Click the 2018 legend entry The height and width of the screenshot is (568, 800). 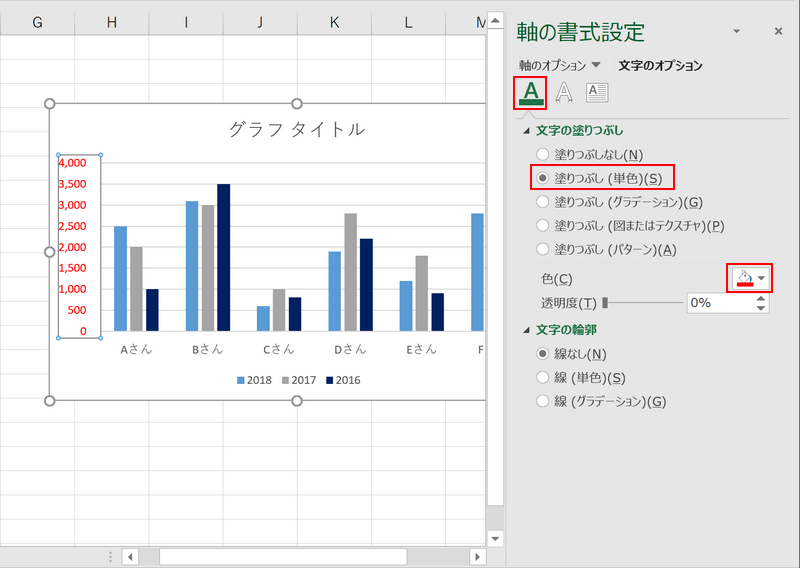click(254, 380)
